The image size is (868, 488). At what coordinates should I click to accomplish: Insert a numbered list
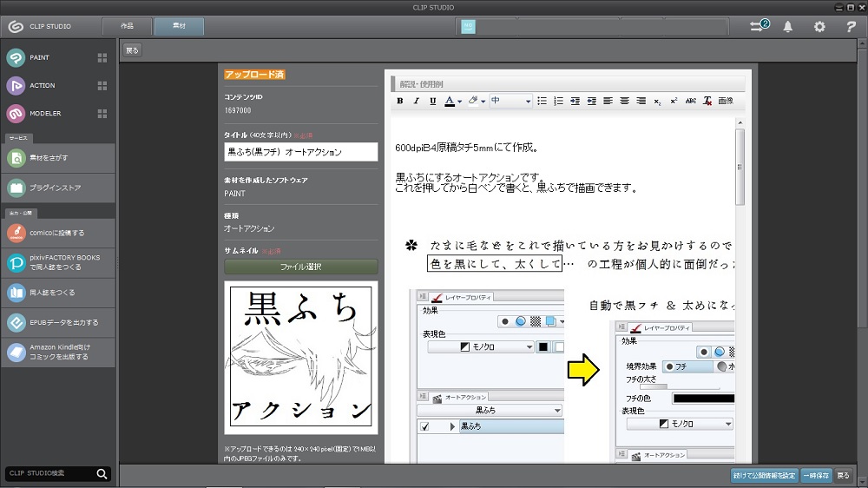(x=558, y=101)
